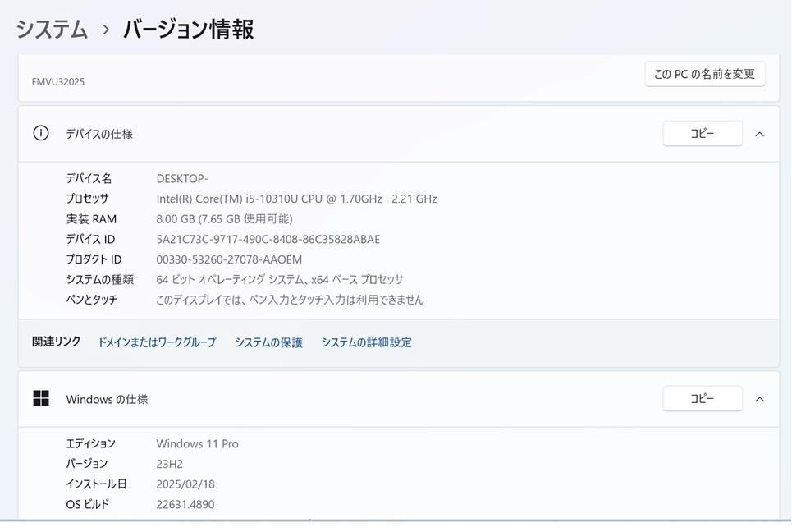792x532 pixels.
Task: Click the 関連リンク label
Action: point(56,342)
